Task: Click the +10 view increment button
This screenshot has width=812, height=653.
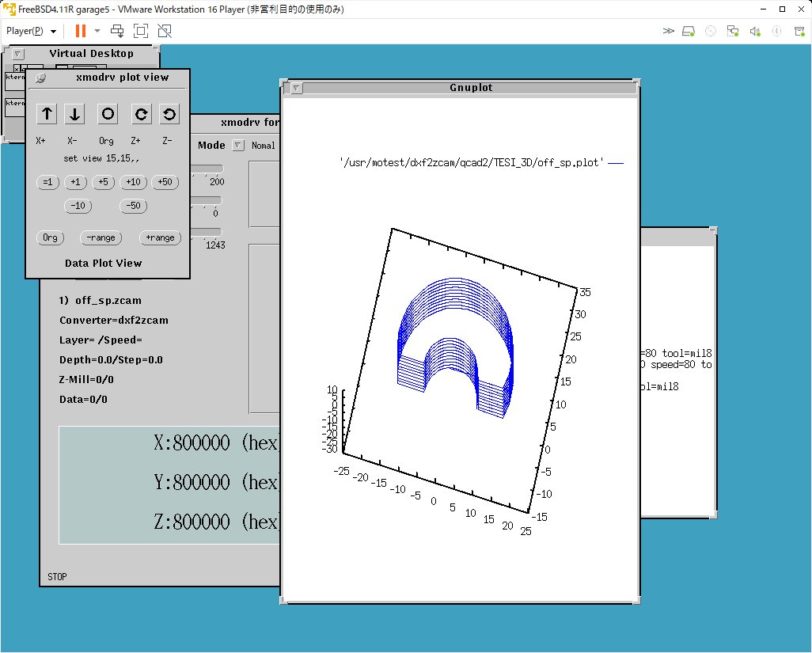Action: click(134, 182)
